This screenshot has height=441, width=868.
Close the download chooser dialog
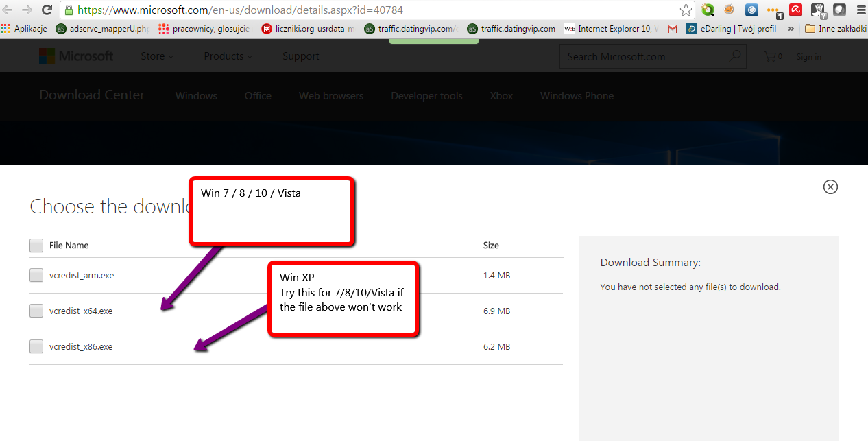tap(830, 187)
